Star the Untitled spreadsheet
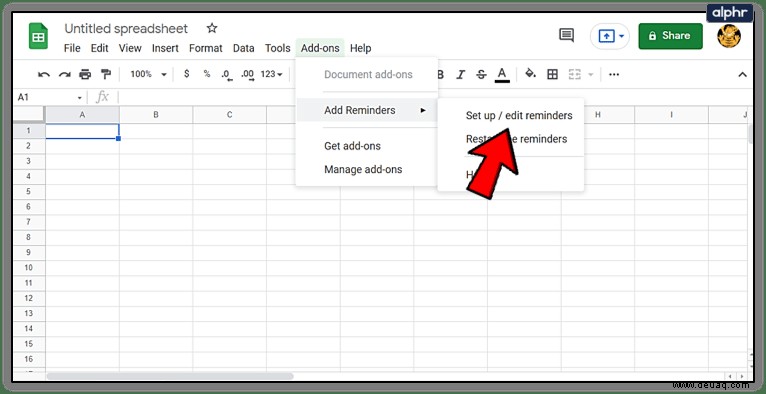This screenshot has width=766, height=394. [212, 28]
